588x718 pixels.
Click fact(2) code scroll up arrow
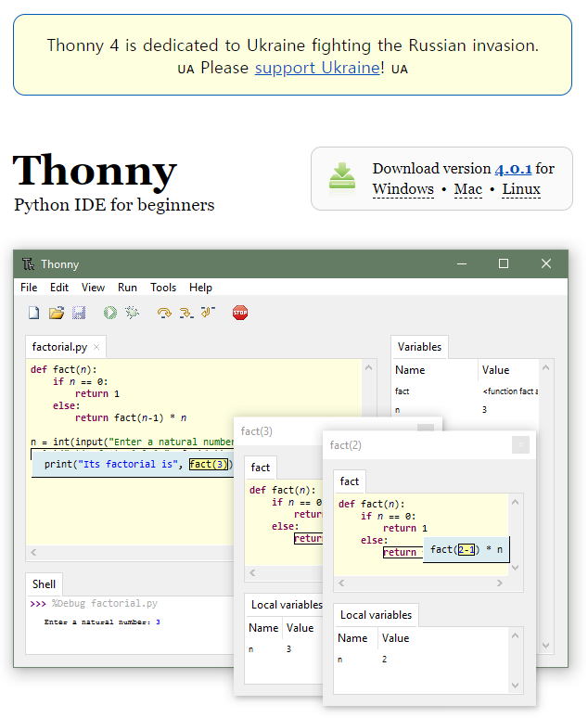click(x=515, y=503)
